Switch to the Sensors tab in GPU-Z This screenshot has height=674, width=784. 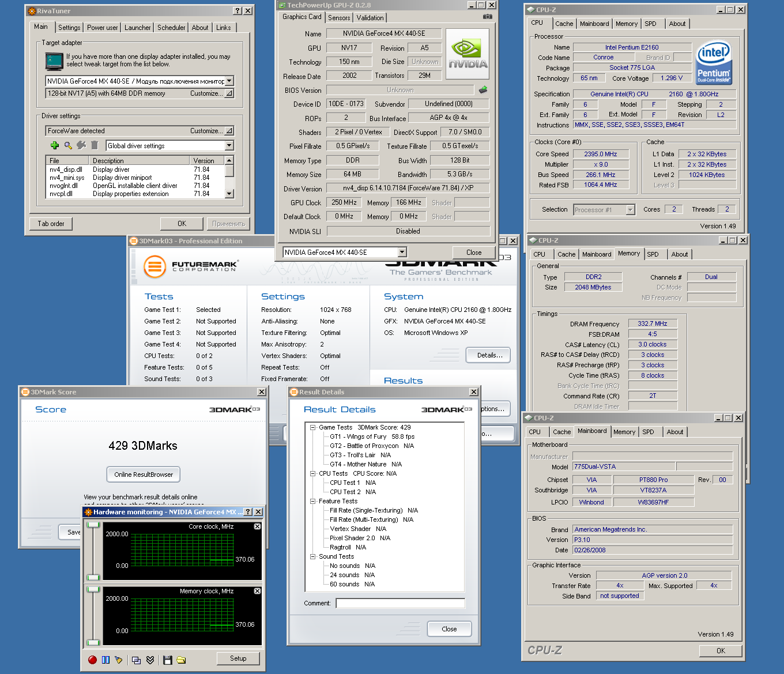point(339,18)
